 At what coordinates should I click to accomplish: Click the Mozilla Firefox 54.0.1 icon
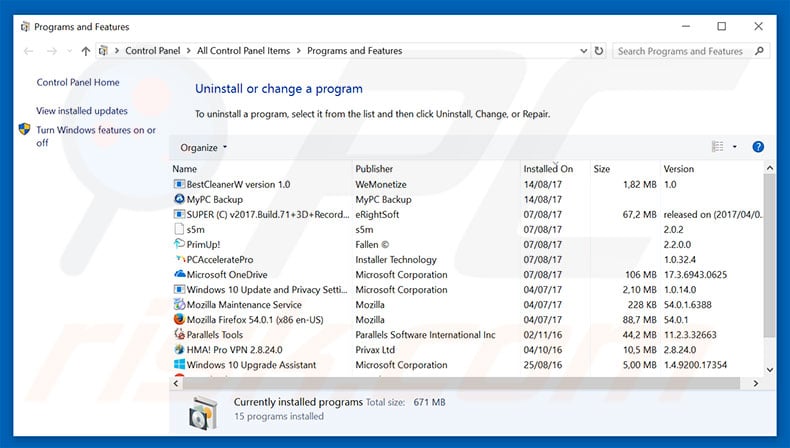[x=179, y=319]
